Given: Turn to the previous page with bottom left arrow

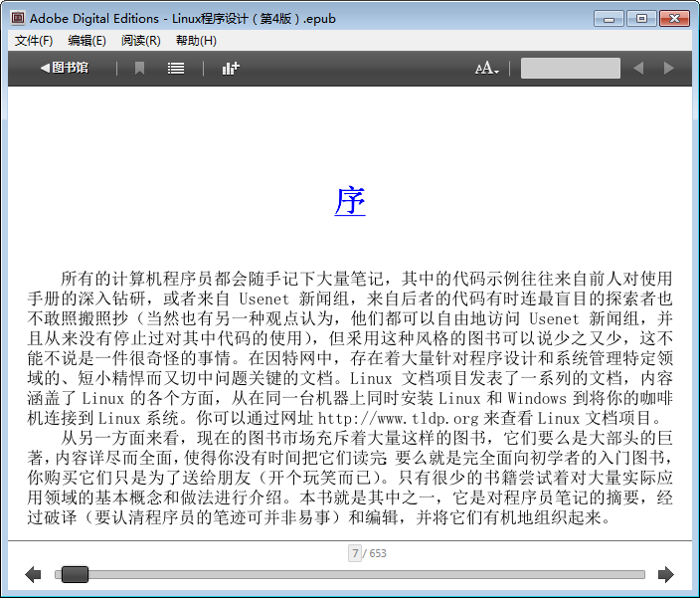Looking at the screenshot, I should pos(33,574).
